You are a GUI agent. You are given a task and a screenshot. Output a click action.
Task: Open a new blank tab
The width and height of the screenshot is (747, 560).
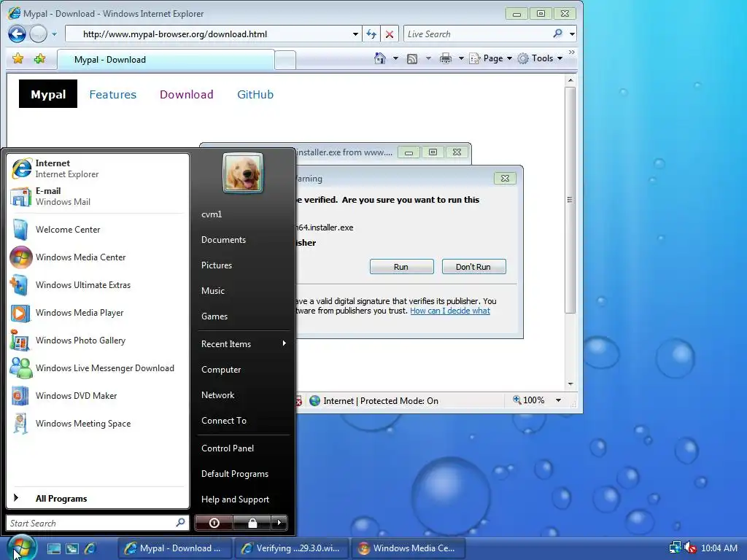click(285, 60)
